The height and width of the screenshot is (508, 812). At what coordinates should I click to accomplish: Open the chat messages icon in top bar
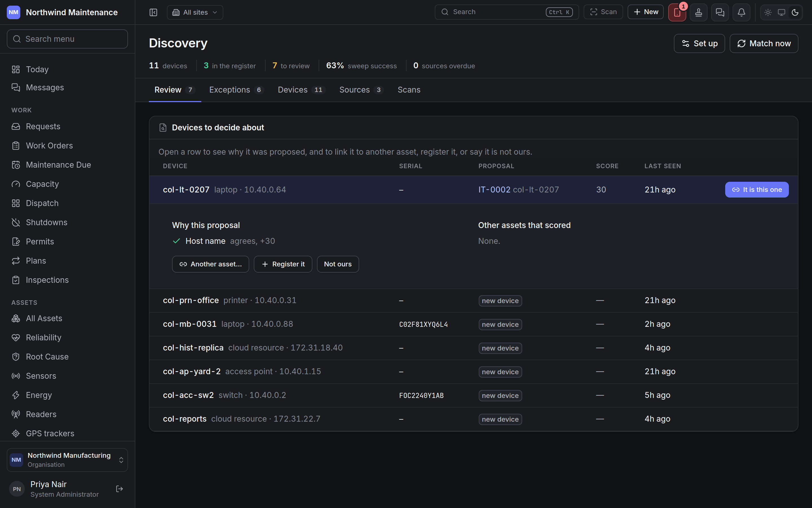(720, 12)
